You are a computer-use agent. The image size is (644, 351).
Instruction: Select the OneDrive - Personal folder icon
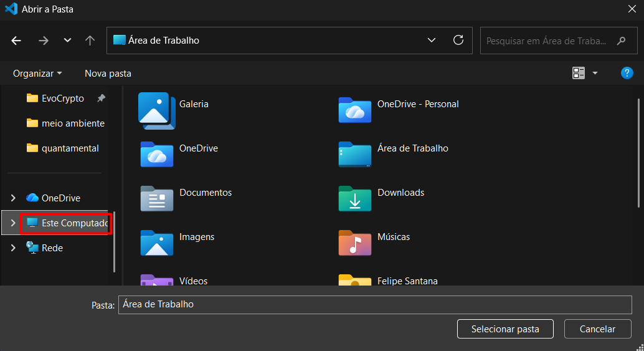354,110
